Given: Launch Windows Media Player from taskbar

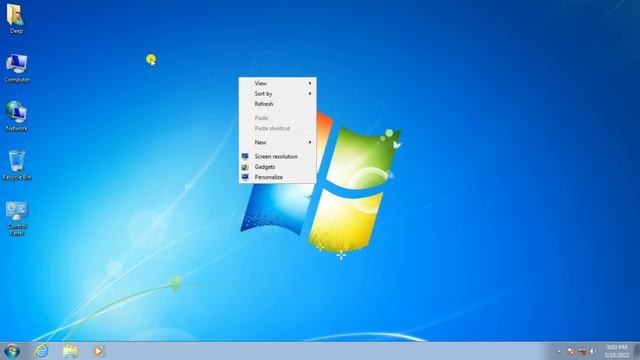Looking at the screenshot, I should [98, 351].
